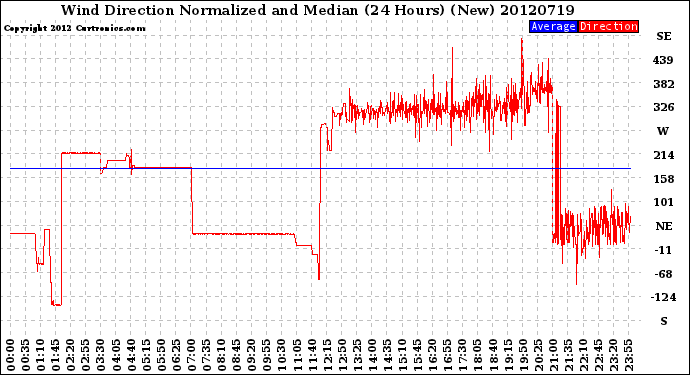Click the 21:35 time label
The height and width of the screenshot is (375, 690).
pyautogui.click(x=568, y=355)
